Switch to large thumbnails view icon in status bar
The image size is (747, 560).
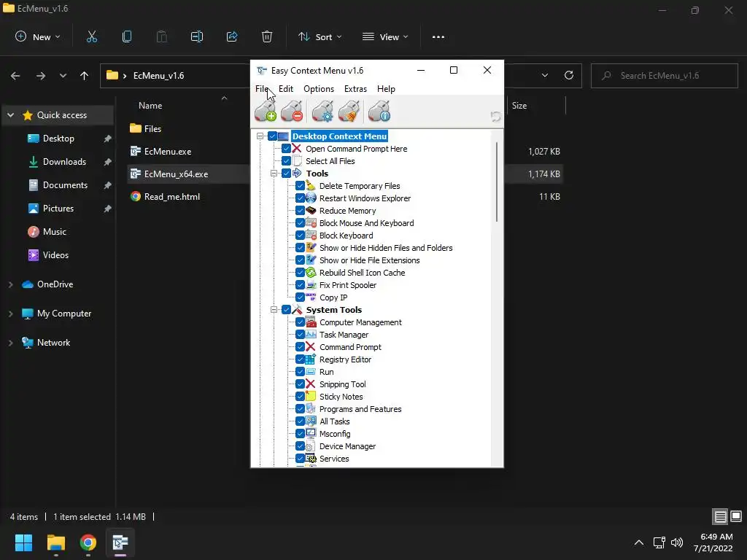736,516
